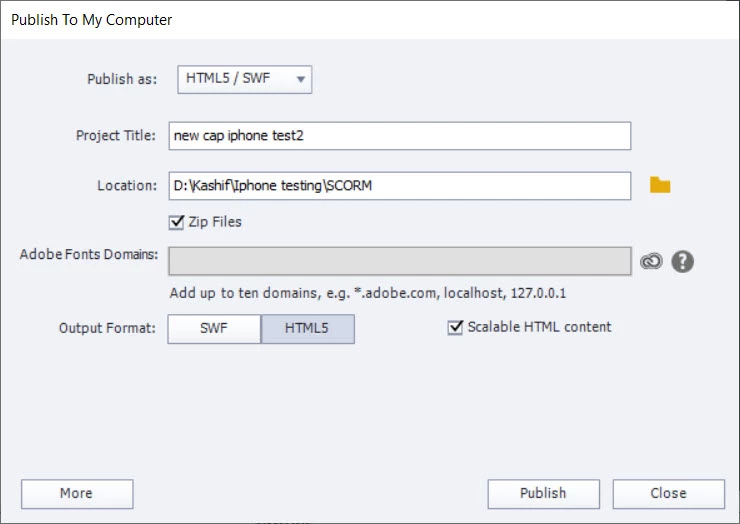Disable Scalable HTML content checkbox
740x524 pixels.
click(x=455, y=327)
